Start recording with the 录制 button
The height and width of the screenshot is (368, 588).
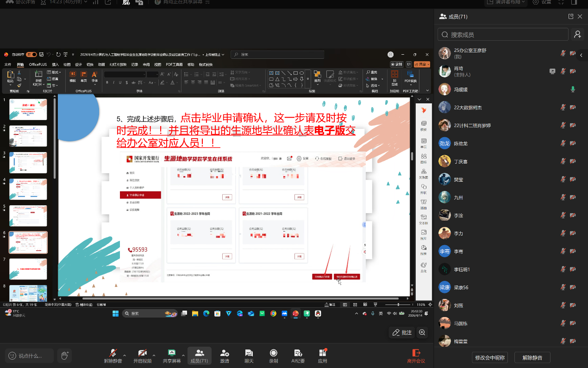274,355
